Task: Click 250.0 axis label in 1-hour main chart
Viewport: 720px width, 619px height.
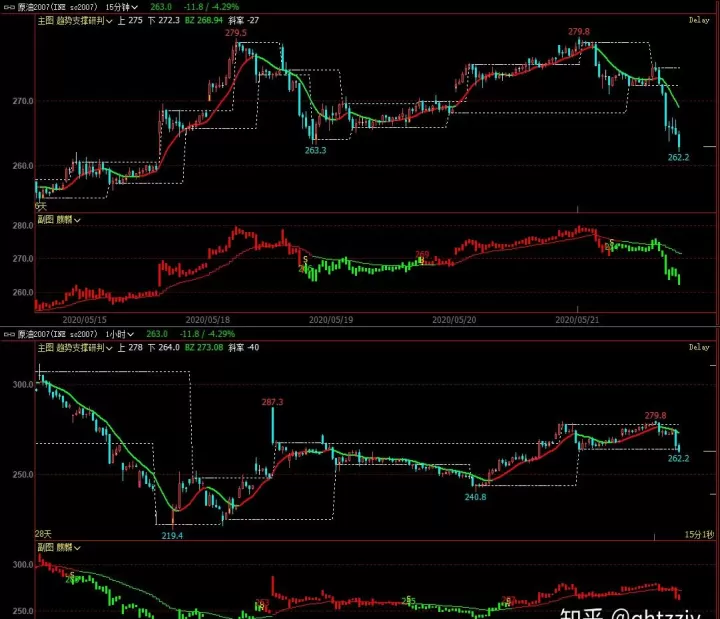Action: (23, 474)
